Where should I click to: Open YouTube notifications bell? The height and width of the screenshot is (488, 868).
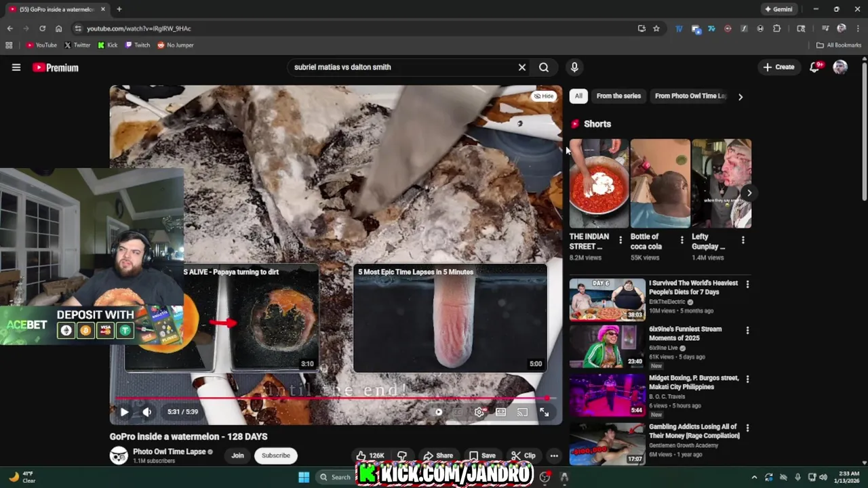coord(814,67)
